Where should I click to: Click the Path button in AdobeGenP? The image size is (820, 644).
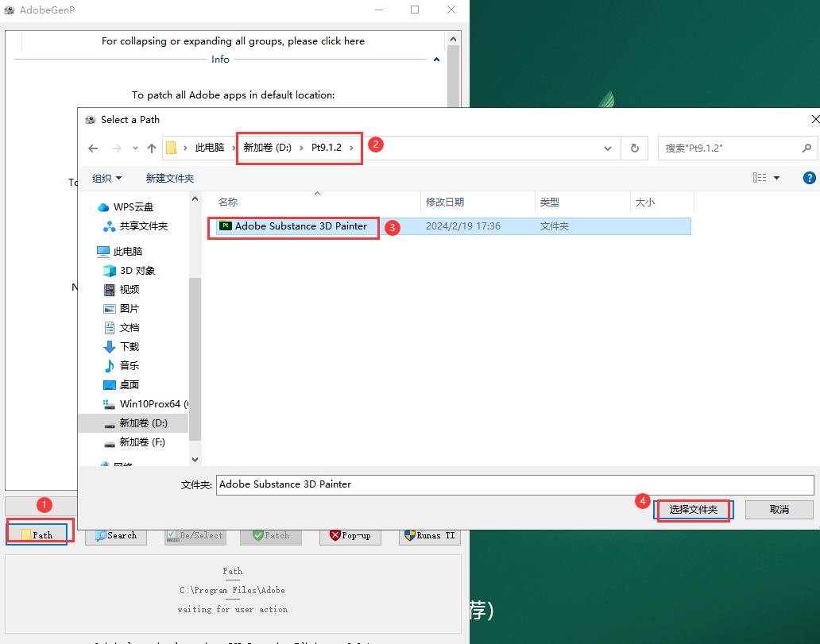pyautogui.click(x=37, y=534)
